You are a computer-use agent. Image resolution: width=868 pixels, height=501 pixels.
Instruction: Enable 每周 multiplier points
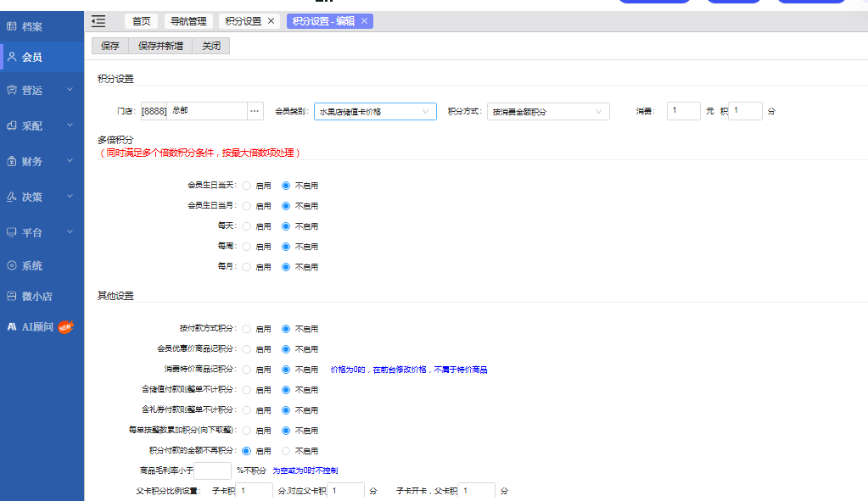[x=246, y=247]
